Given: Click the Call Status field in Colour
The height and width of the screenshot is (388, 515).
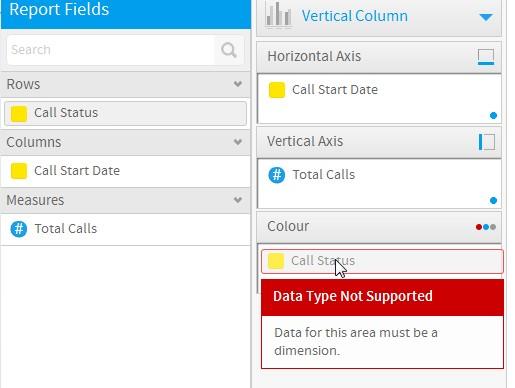Looking at the screenshot, I should tap(382, 261).
